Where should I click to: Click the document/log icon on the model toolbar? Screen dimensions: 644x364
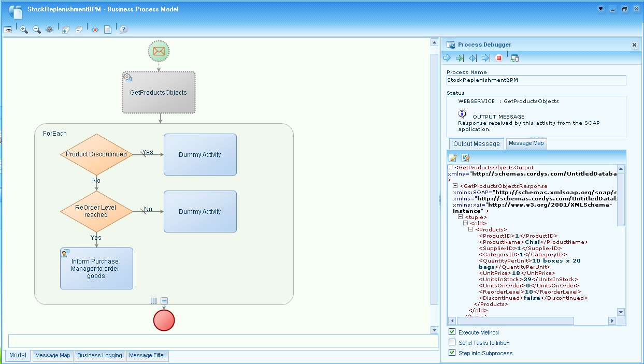(107, 30)
